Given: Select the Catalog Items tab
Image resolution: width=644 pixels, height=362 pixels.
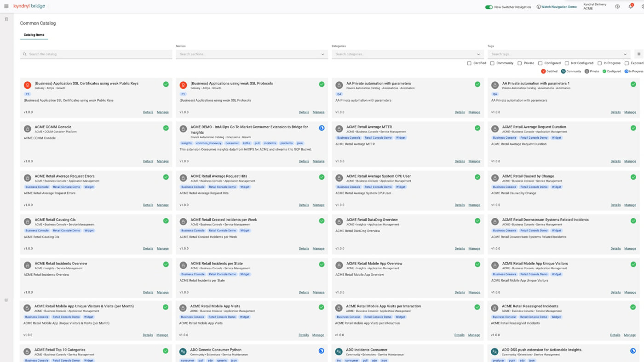Looking at the screenshot, I should click(x=34, y=35).
